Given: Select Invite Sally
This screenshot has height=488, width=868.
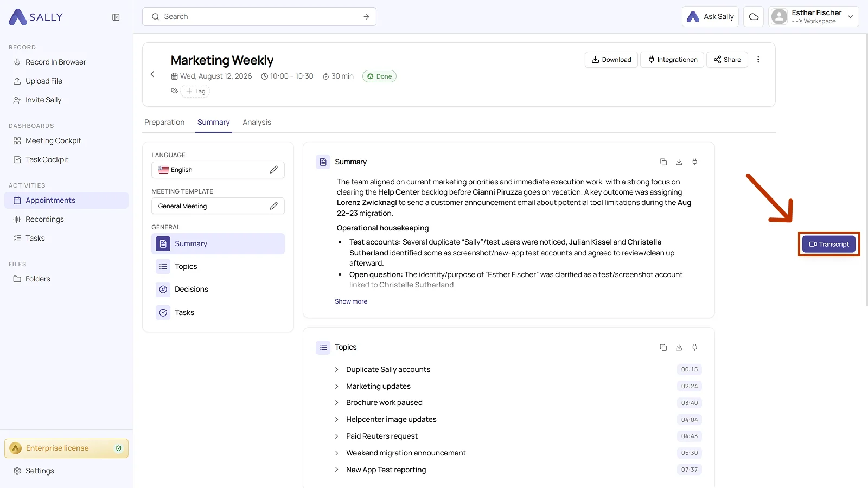Looking at the screenshot, I should click(66, 100).
